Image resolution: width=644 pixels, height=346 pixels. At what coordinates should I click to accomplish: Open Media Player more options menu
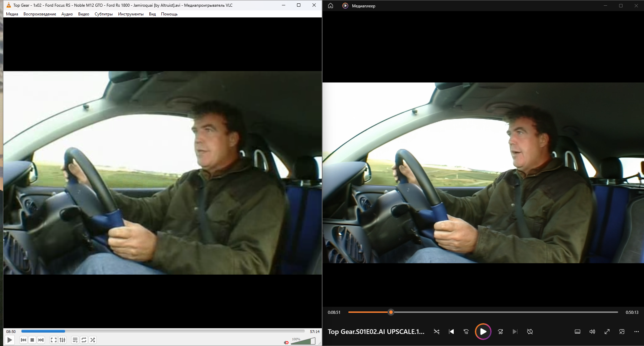pos(637,332)
